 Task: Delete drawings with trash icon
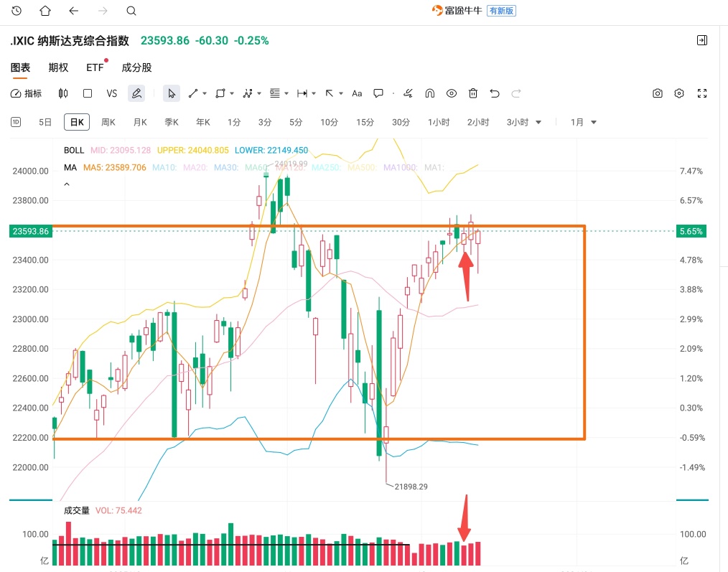(472, 93)
